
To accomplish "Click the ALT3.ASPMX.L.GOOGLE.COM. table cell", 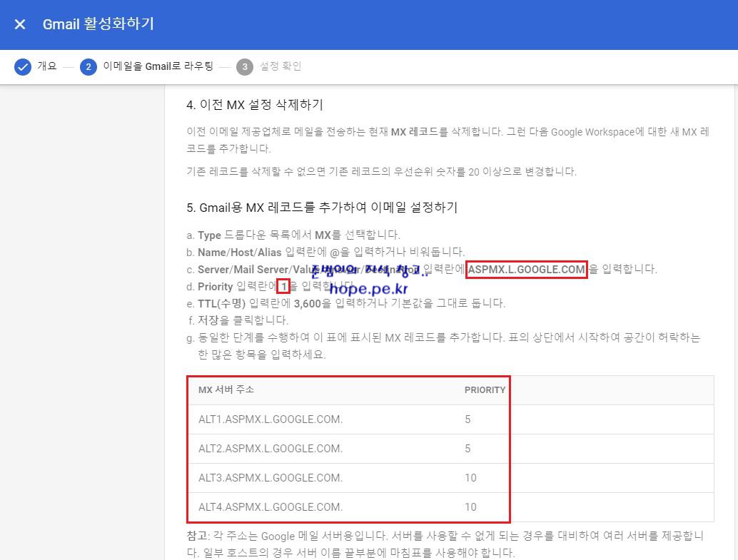I will (x=271, y=478).
